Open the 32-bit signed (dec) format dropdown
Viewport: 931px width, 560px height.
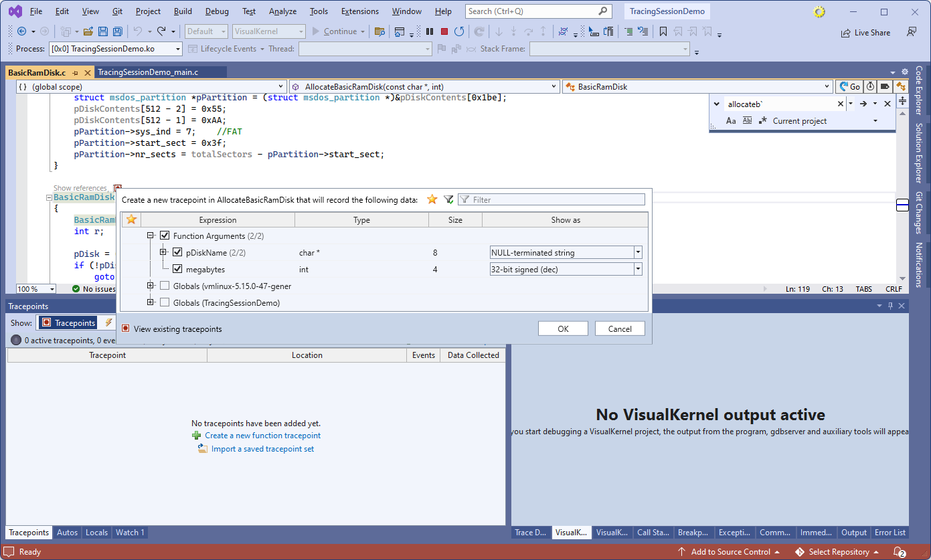(x=638, y=270)
